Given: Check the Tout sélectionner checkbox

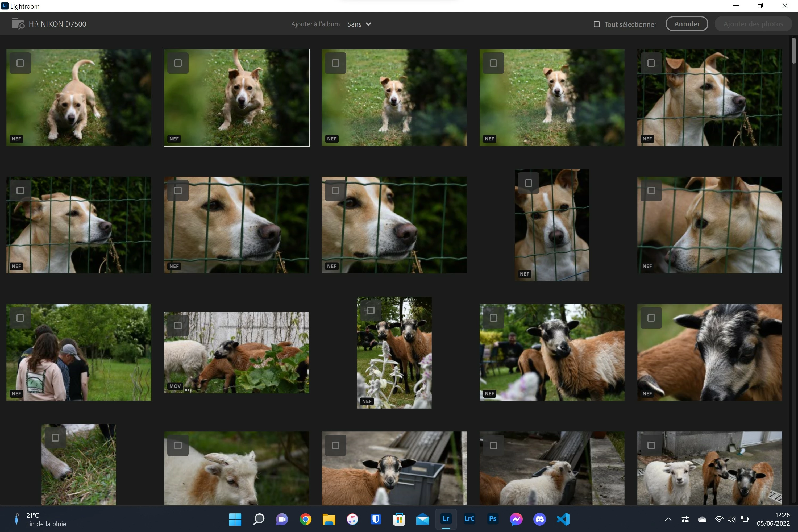Looking at the screenshot, I should click(597, 24).
